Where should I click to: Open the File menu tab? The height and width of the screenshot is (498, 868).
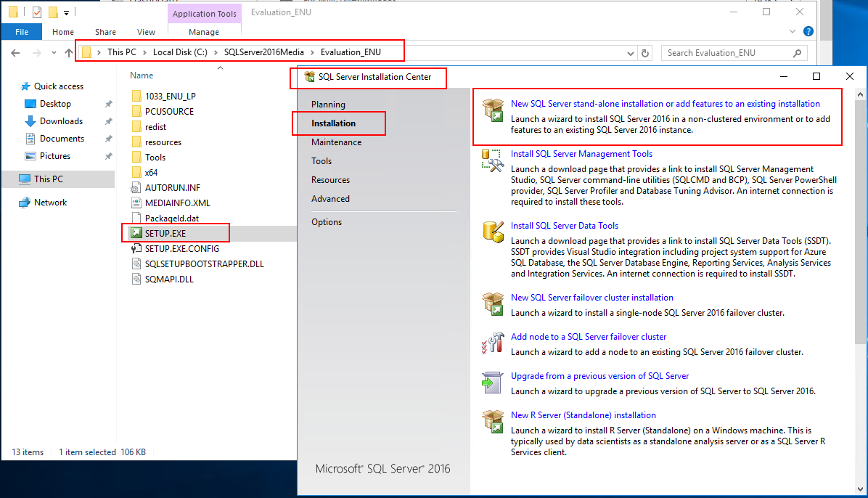tap(22, 31)
